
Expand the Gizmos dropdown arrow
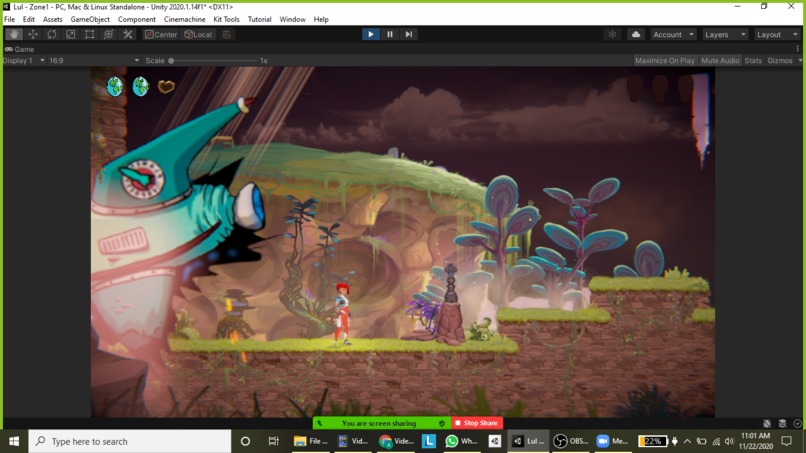[800, 61]
